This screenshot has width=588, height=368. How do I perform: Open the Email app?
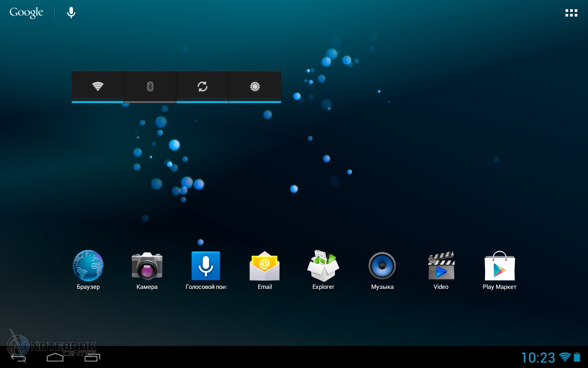265,266
